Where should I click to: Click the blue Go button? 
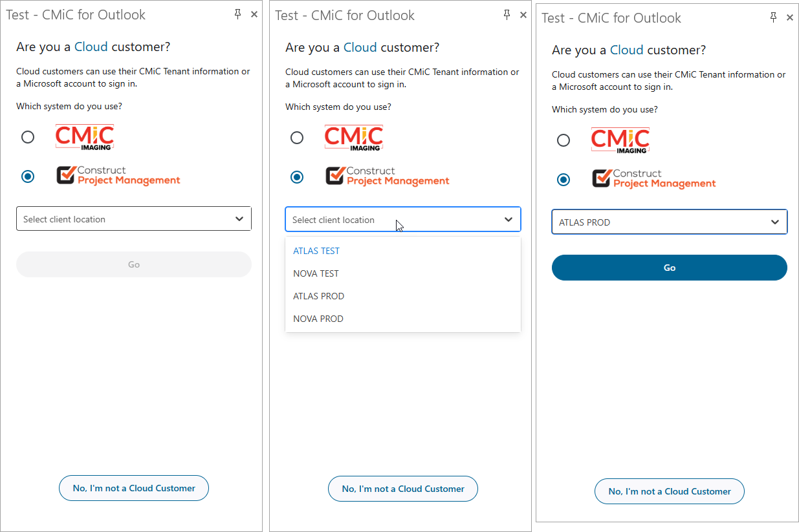click(x=669, y=268)
